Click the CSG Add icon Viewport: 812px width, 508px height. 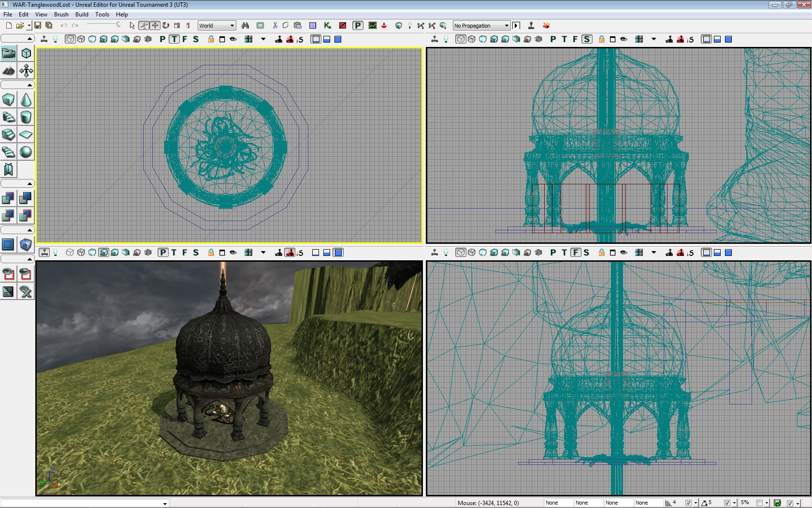(x=9, y=198)
